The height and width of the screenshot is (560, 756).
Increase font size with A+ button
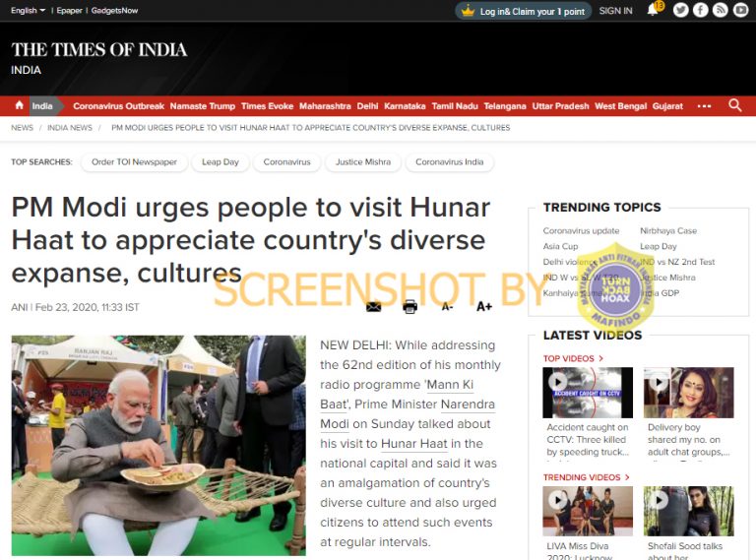[x=484, y=306]
